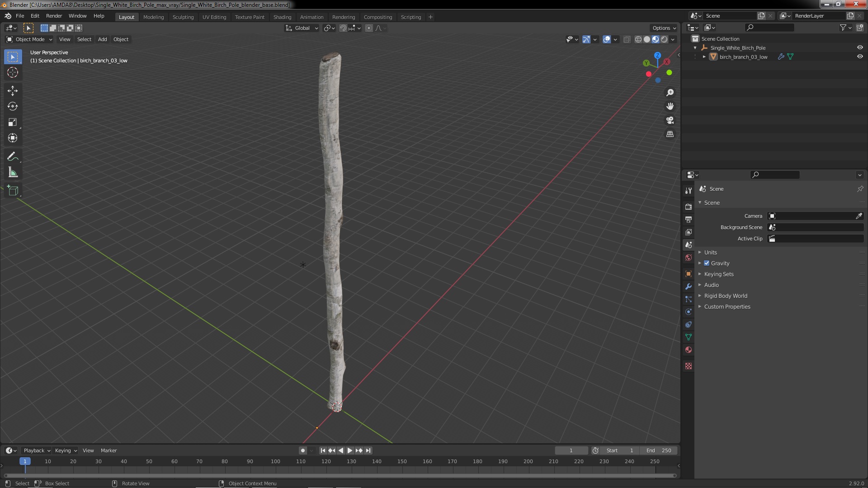
Task: Toggle visibility of birch_branch_03_low object
Action: [x=860, y=56]
